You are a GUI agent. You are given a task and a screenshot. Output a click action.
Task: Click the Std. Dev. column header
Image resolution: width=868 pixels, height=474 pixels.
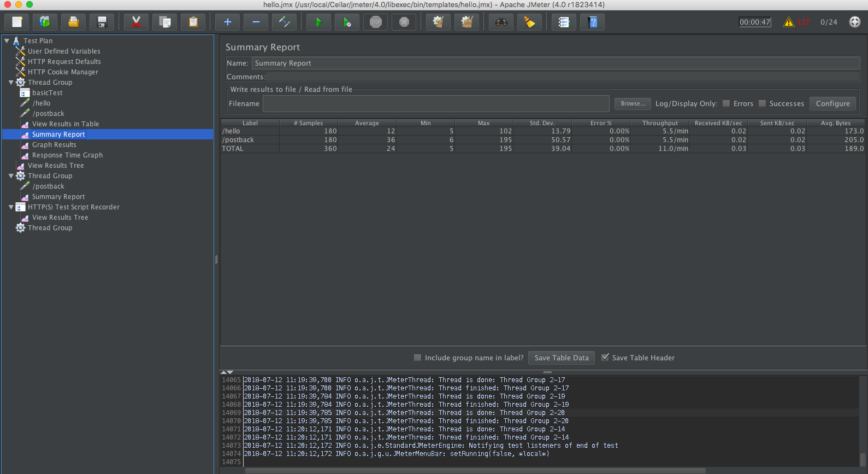click(x=542, y=123)
